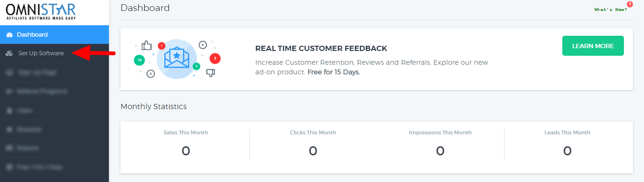Click the Clicks This Month value
This screenshot has height=182, width=644.
tap(313, 151)
